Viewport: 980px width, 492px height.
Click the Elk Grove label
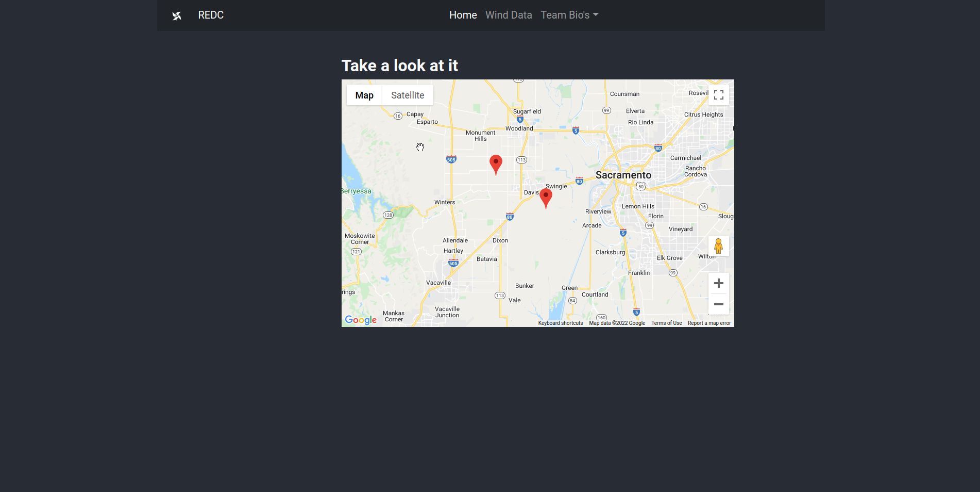(x=670, y=258)
